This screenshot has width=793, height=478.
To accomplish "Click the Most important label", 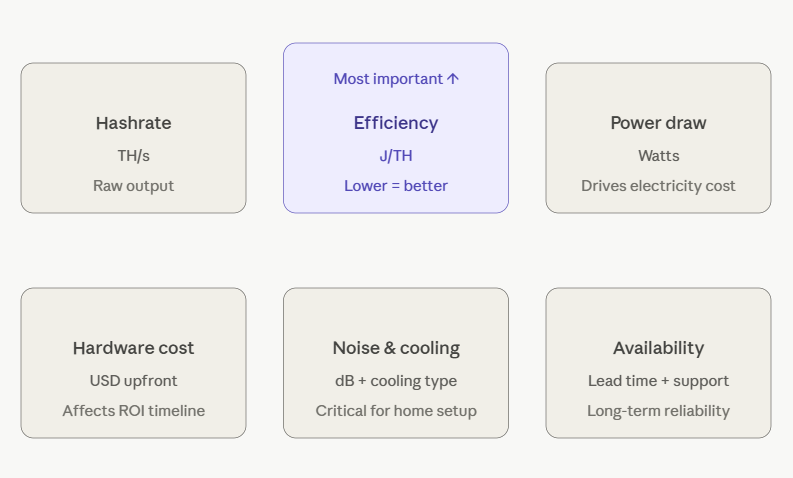I will (388, 79).
